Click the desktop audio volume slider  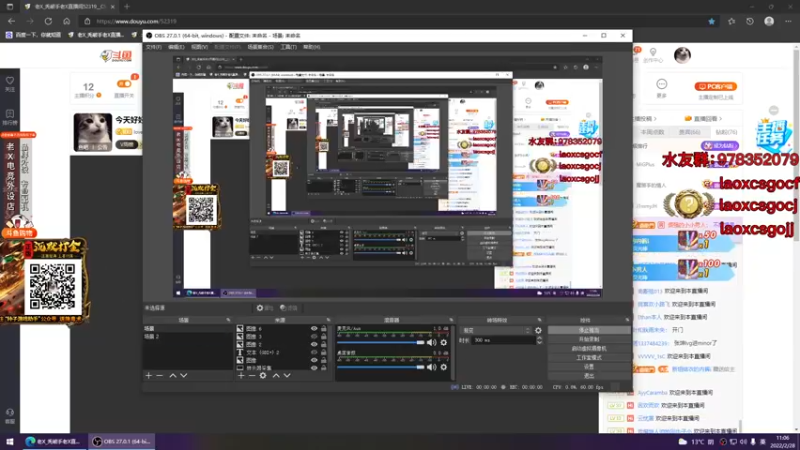coord(380,367)
